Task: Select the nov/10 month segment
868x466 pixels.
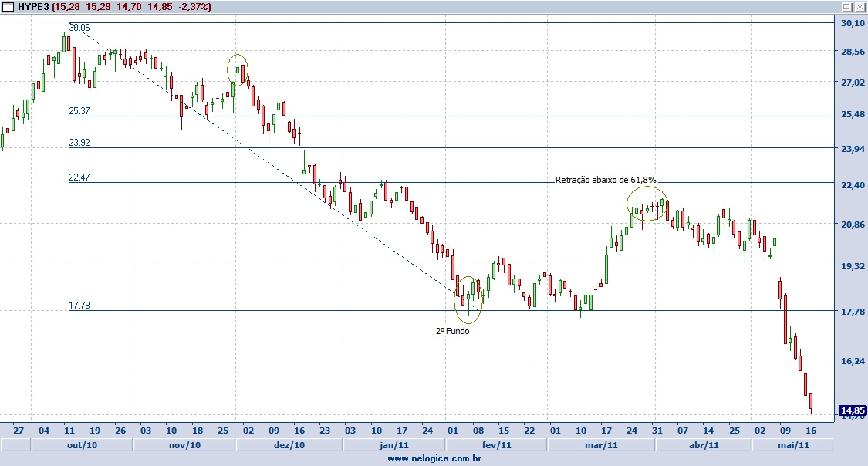Action: point(184,445)
